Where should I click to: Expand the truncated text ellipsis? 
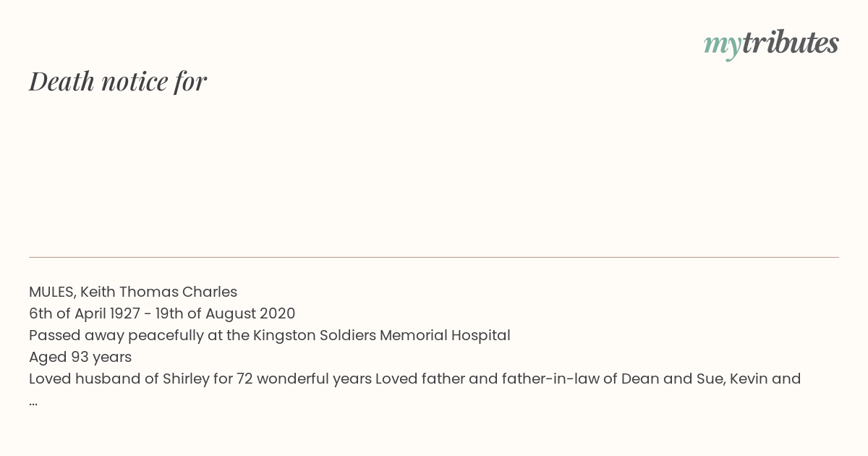[x=33, y=402]
